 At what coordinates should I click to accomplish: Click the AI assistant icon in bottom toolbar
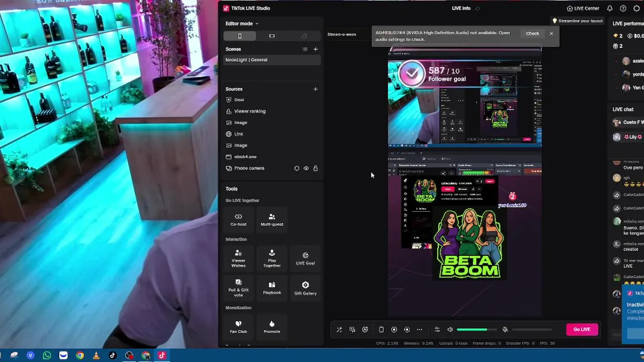[365, 330]
